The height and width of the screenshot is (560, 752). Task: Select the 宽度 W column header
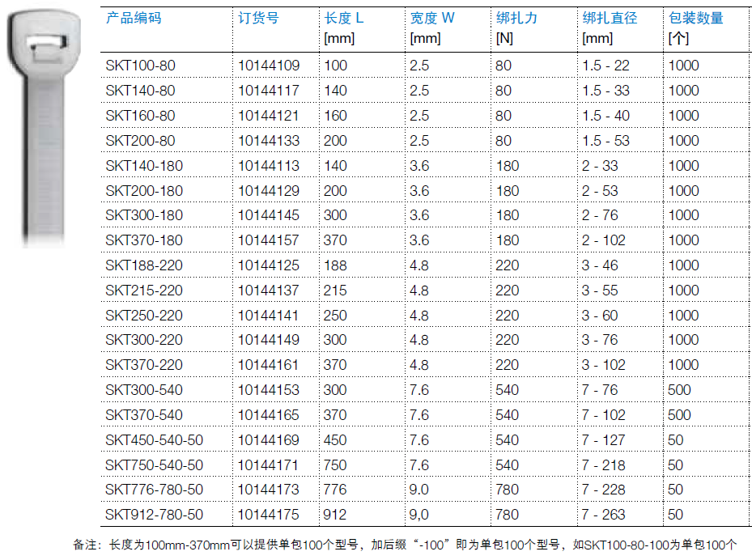click(x=432, y=18)
